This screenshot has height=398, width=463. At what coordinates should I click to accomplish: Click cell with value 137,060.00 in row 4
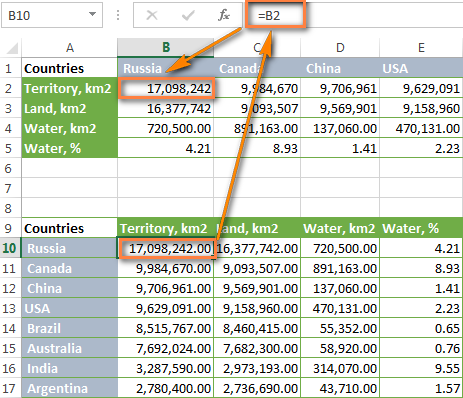340,128
